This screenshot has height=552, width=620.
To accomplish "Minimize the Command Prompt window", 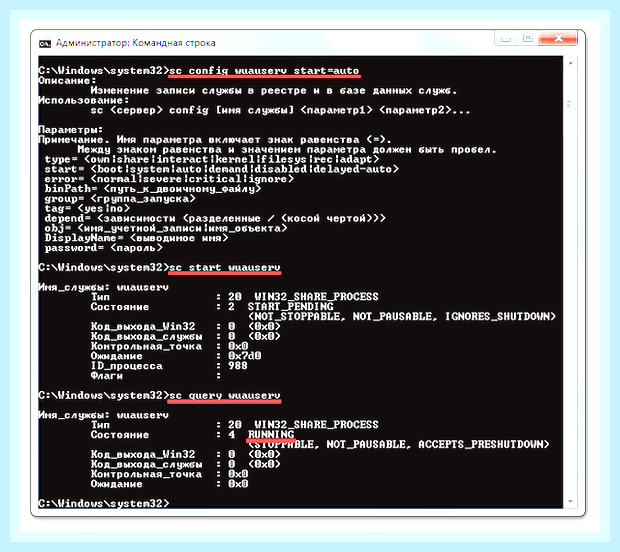I will coord(506,38).
